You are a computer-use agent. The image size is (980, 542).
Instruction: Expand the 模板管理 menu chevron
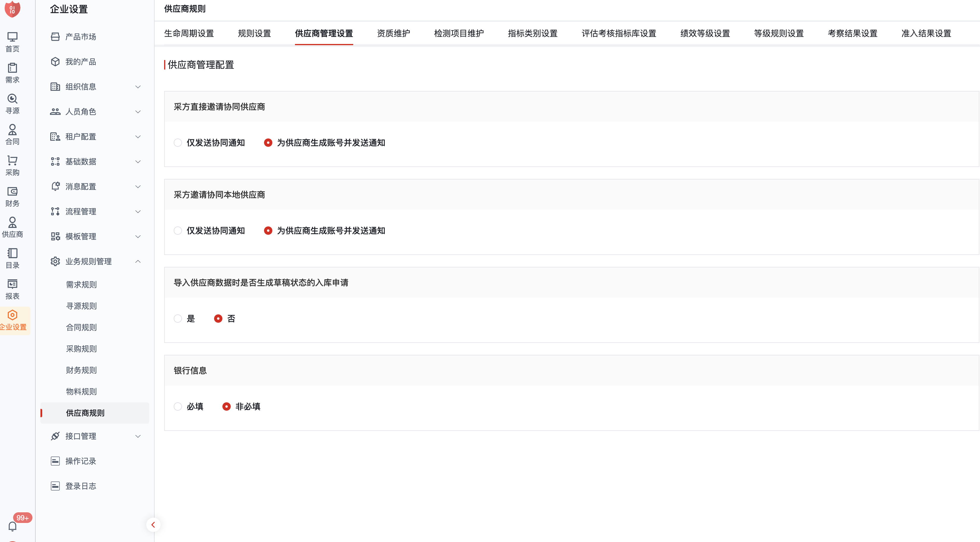click(138, 237)
